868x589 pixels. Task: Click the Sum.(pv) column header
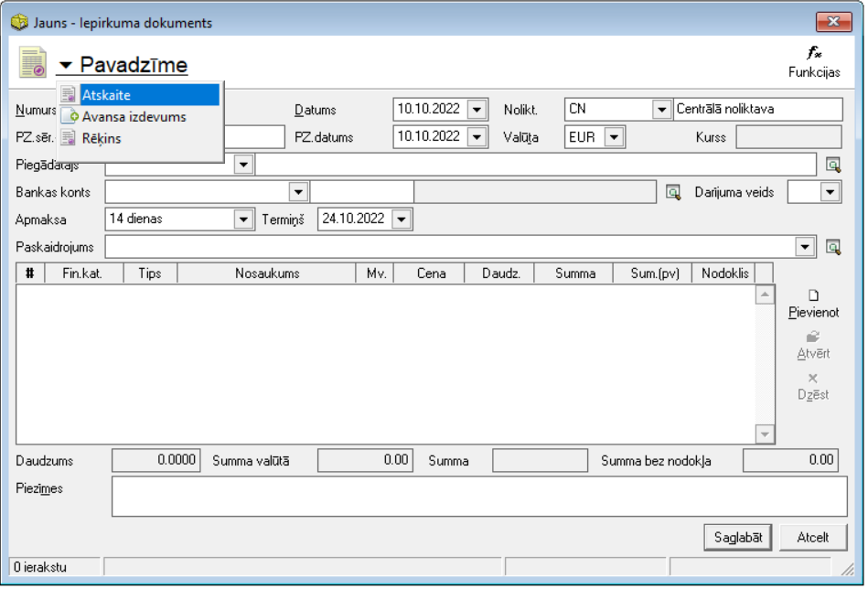click(653, 273)
